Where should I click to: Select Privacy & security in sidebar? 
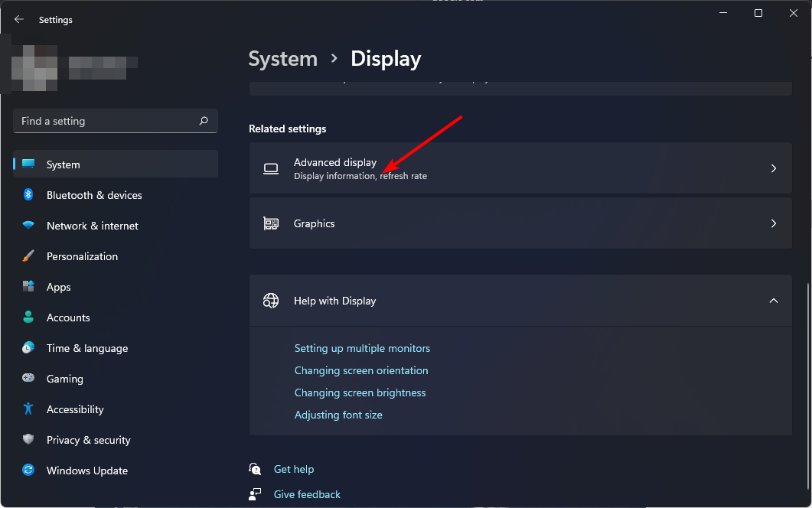click(88, 440)
